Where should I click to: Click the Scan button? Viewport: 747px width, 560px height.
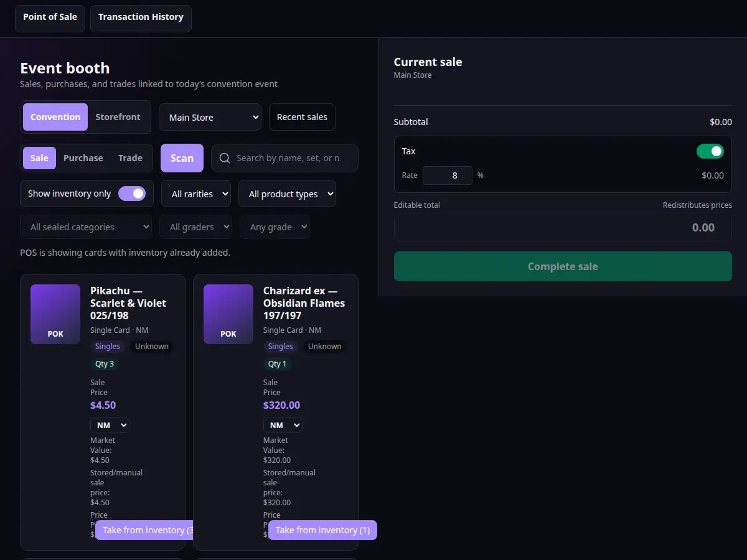(x=182, y=158)
